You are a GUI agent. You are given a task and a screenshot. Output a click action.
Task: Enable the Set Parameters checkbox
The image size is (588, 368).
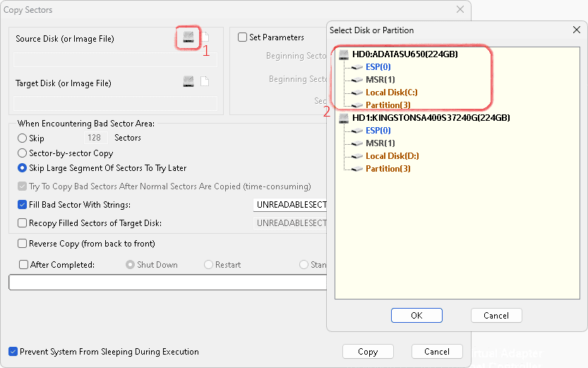[243, 37]
